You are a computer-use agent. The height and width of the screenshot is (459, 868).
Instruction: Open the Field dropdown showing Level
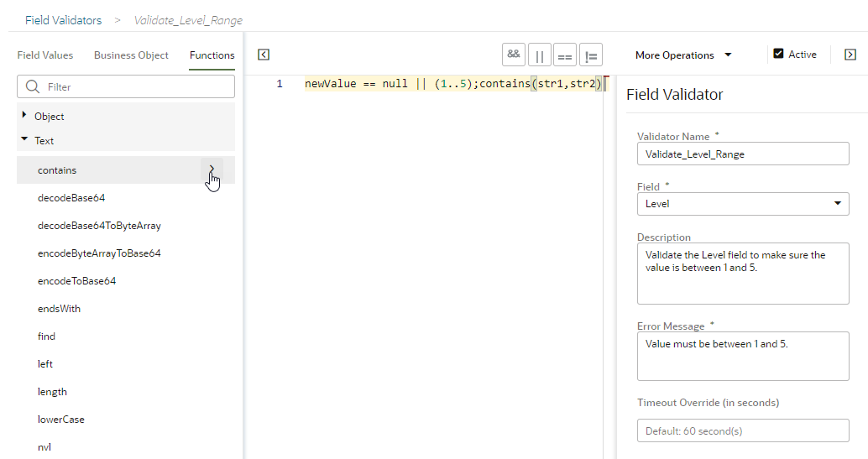tap(743, 204)
